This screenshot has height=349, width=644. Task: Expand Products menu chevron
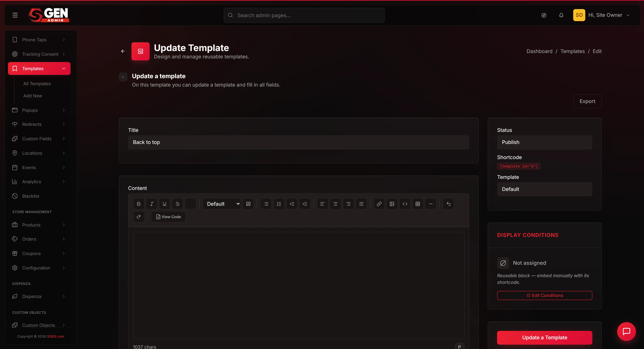pyautogui.click(x=64, y=225)
